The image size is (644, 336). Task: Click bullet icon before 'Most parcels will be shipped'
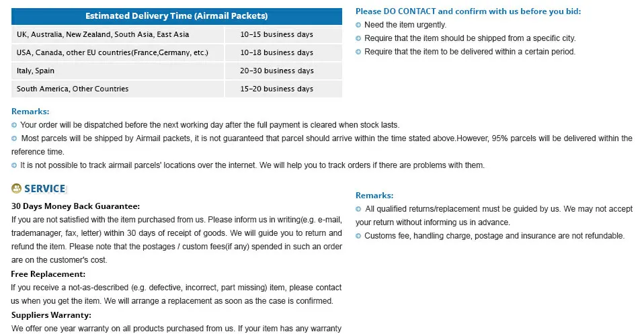[14, 139]
